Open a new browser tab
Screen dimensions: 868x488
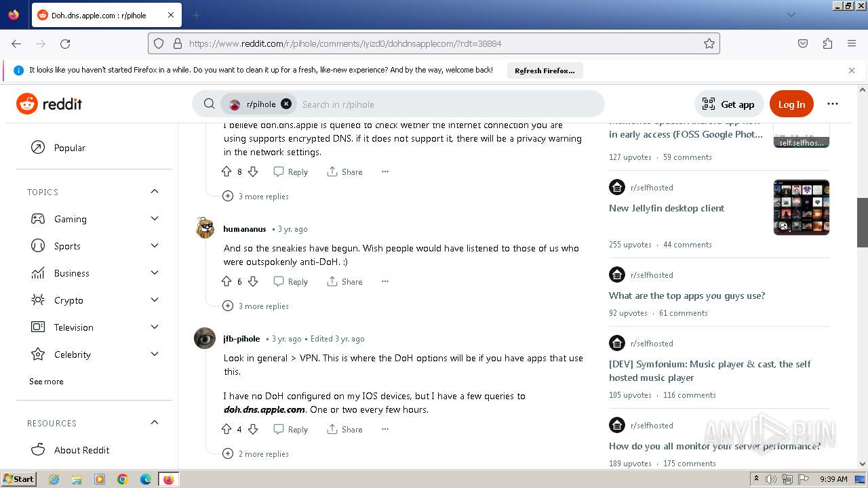click(x=196, y=15)
